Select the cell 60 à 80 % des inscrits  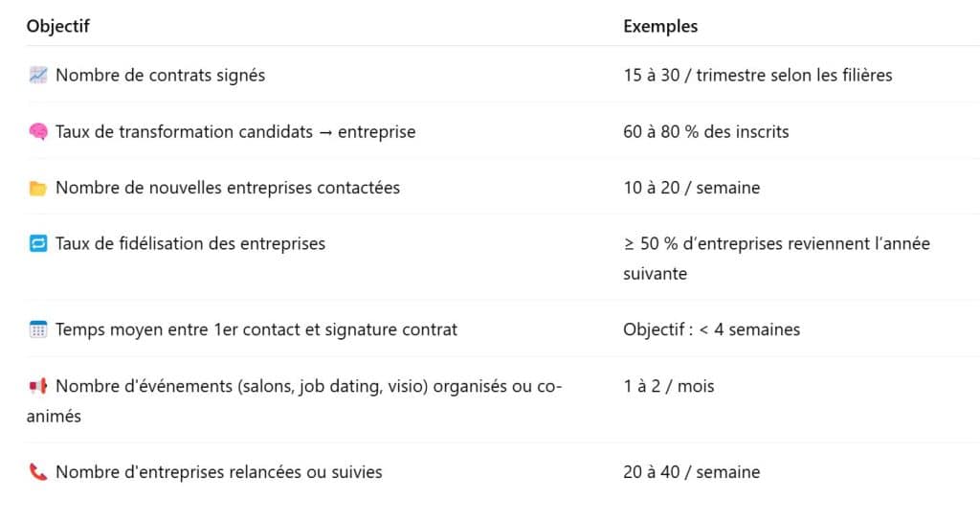click(705, 131)
